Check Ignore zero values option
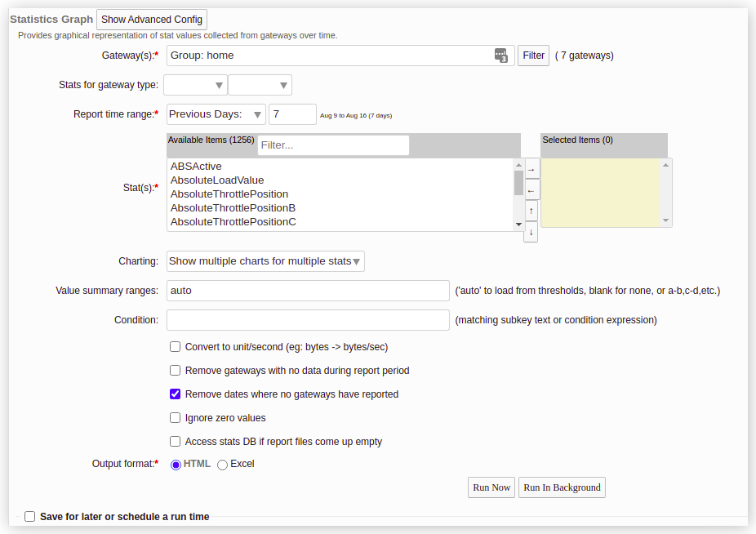Screen dimensions: 756x534 (x=175, y=418)
